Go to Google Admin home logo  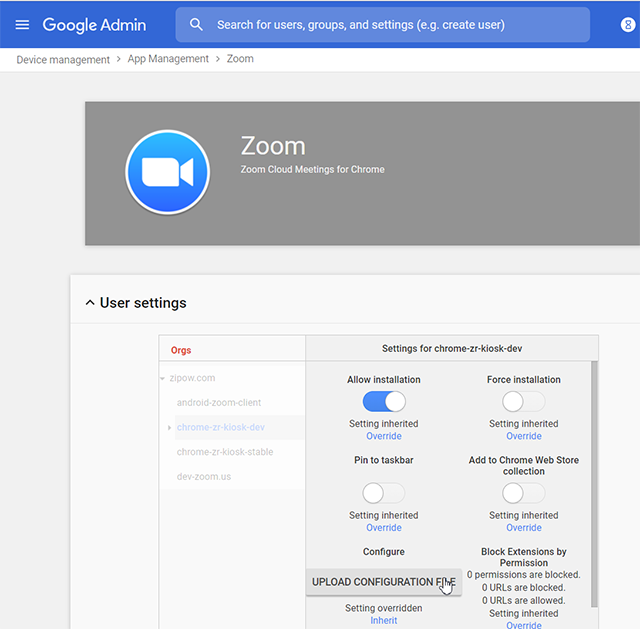(x=94, y=25)
